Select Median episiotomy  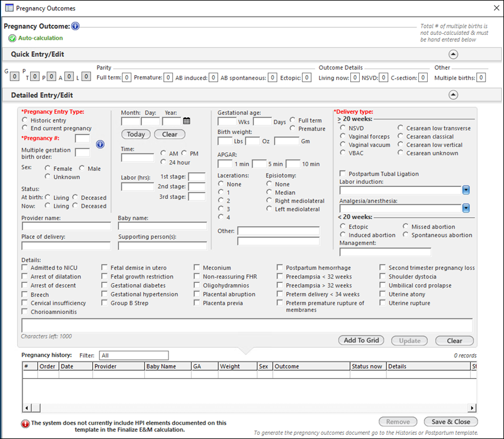[x=269, y=192]
